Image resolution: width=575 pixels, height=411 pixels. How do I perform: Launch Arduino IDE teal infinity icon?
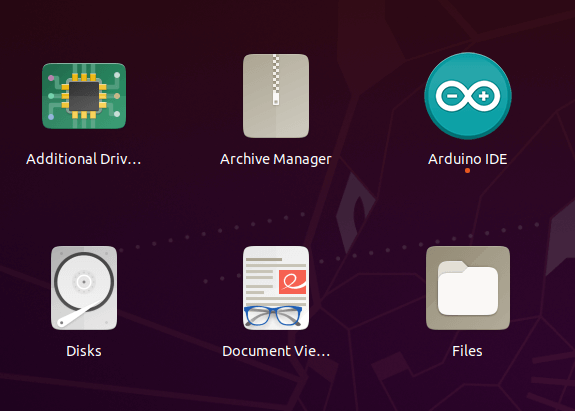(468, 96)
